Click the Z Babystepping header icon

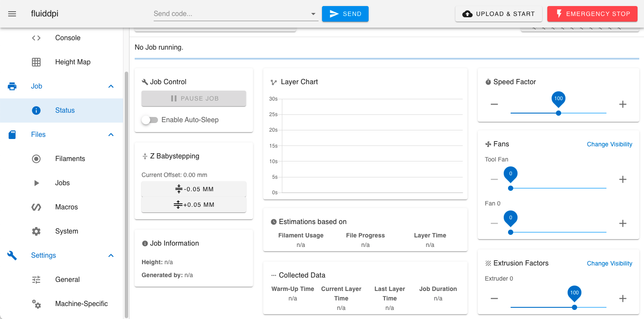click(145, 156)
